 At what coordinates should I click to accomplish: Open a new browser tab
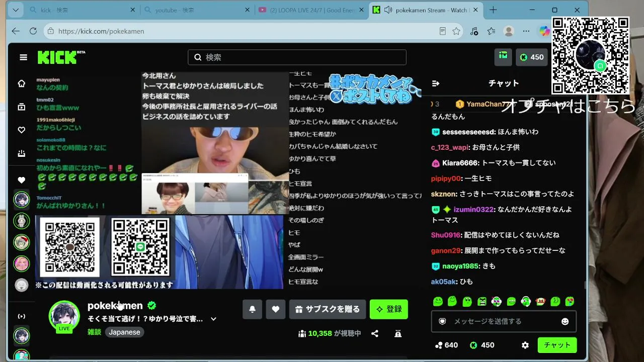pyautogui.click(x=493, y=10)
